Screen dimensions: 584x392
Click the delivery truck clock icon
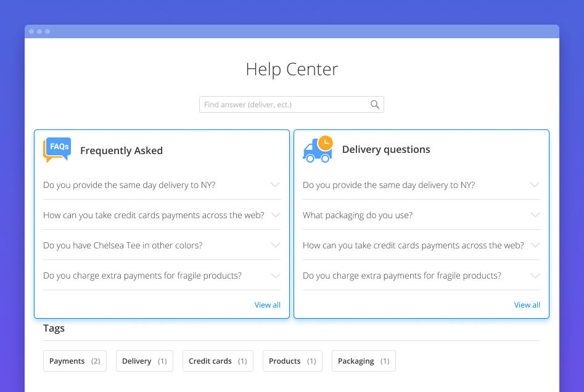318,149
